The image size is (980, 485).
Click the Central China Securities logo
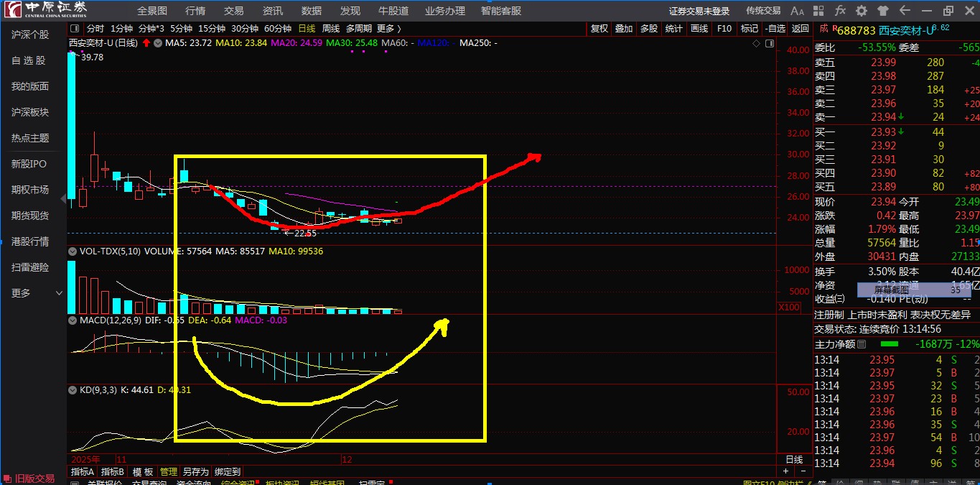click(47, 10)
